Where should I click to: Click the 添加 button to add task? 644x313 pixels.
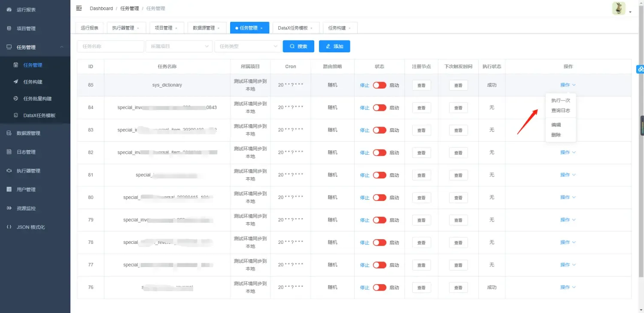[x=334, y=46]
